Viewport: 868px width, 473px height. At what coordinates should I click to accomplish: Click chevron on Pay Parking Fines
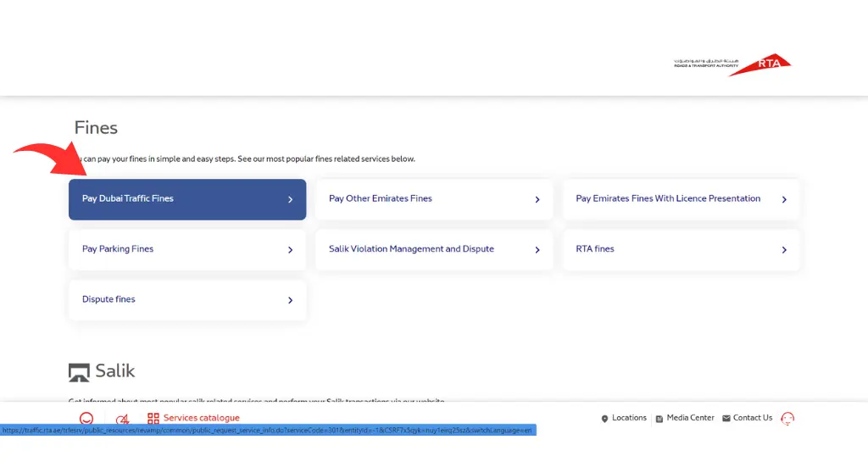(290, 250)
